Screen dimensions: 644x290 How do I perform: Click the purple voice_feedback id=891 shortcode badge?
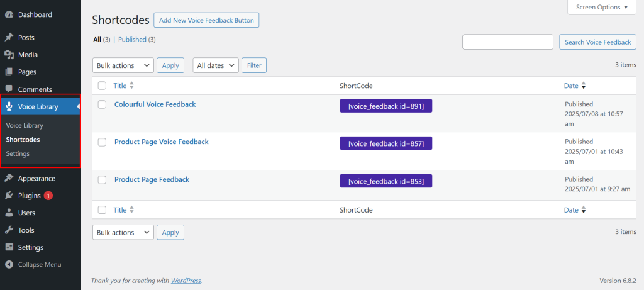(386, 106)
